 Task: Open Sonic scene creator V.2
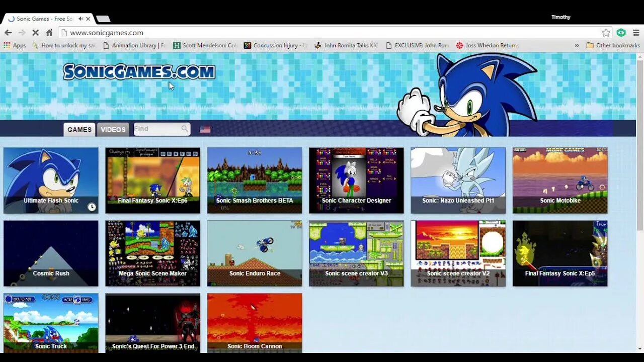[x=458, y=253]
